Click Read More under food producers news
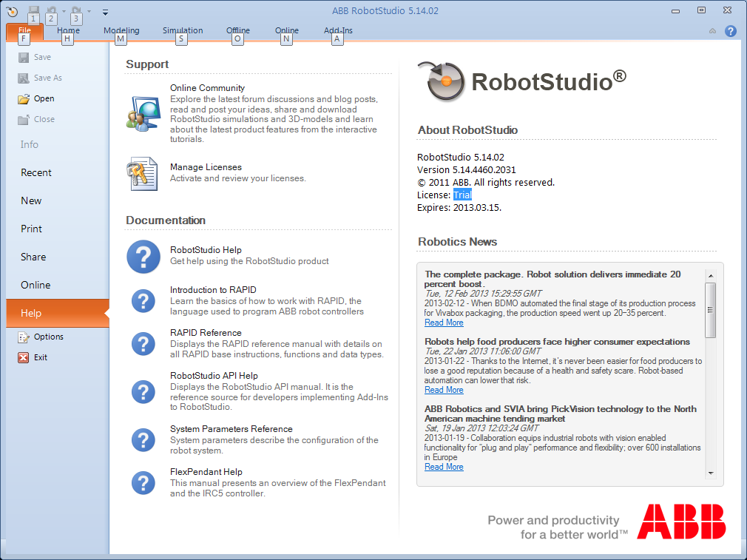Image resolution: width=747 pixels, height=560 pixels. click(x=444, y=390)
